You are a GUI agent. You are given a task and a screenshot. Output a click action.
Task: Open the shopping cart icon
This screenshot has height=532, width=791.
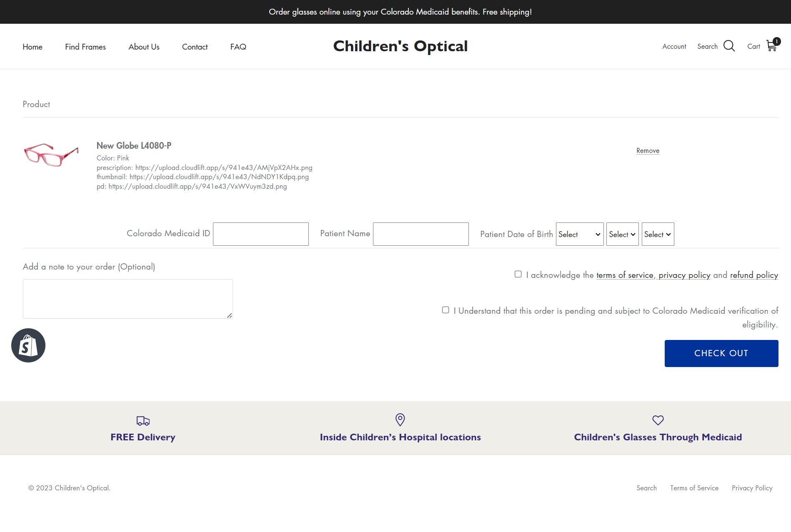[x=772, y=46]
